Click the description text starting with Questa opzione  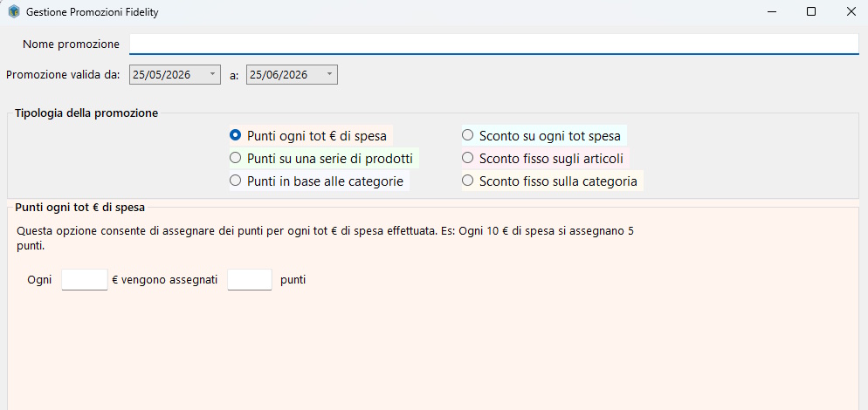click(x=325, y=238)
